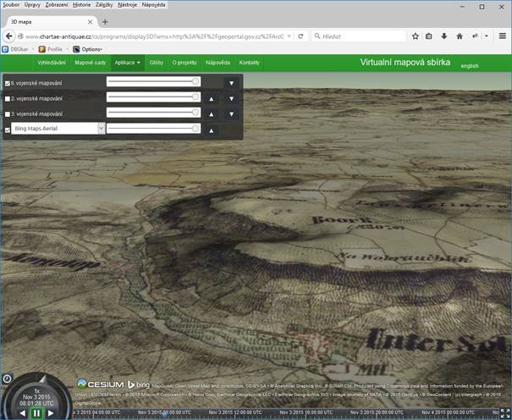The image size is (512, 420).
Task: Move 2. vojenské mapování layer down
Action: pos(232,98)
